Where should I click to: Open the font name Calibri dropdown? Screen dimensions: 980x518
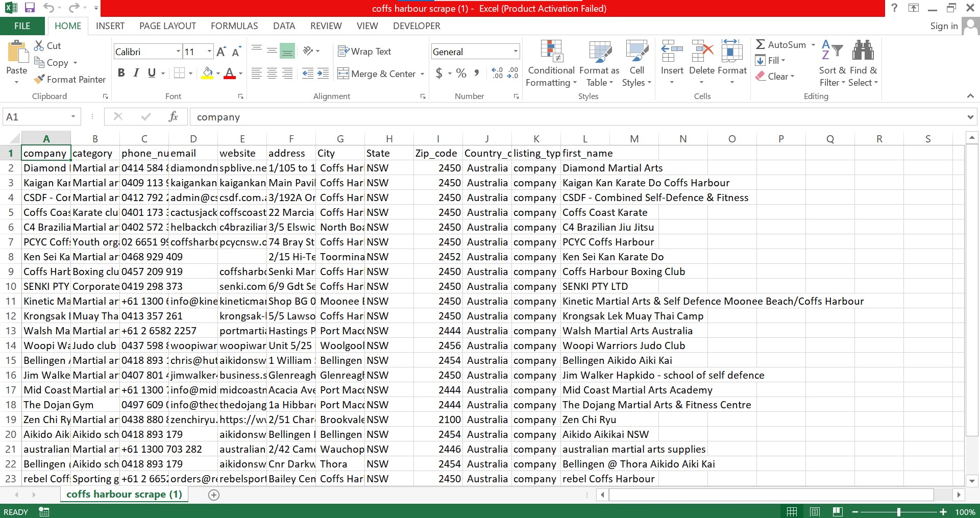pyautogui.click(x=178, y=52)
